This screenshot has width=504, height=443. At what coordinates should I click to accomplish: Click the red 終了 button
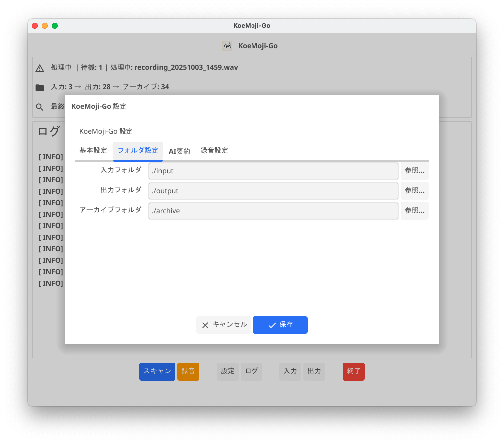pyautogui.click(x=354, y=371)
